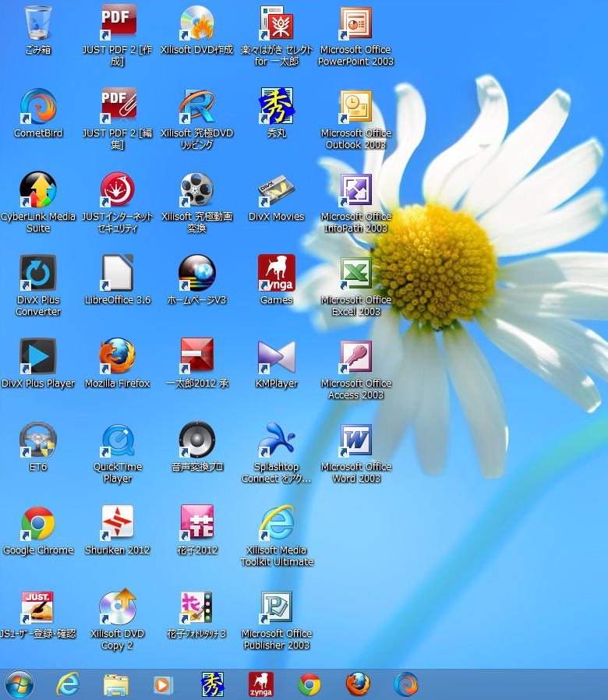The image size is (608, 700).
Task: Open Microsoft Office Excel 2003 shortcut
Action: (356, 274)
